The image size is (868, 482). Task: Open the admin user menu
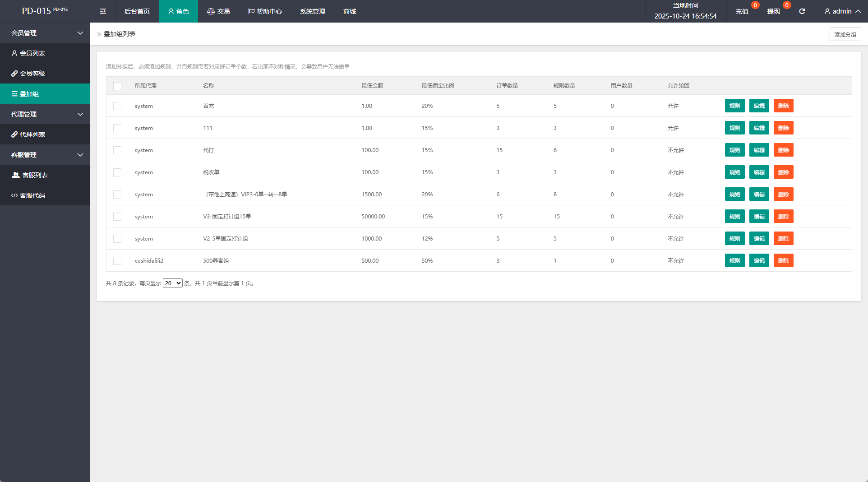click(842, 11)
